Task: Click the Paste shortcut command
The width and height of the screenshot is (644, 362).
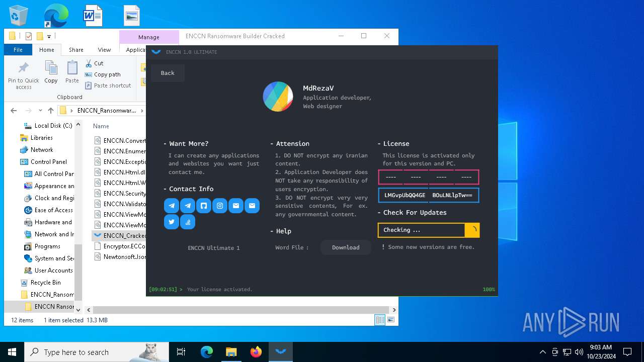Action: [x=108, y=85]
